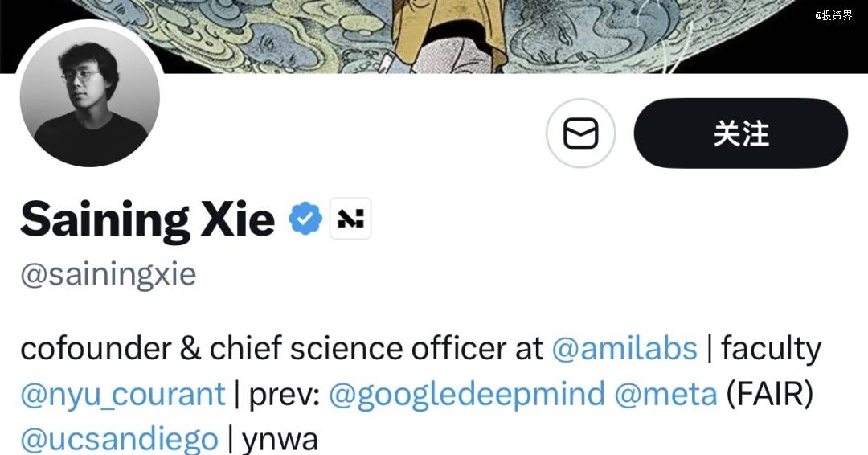Image resolution: width=868 pixels, height=455 pixels.
Task: Click the '(FAIR)' text in the bio
Action: click(x=771, y=395)
